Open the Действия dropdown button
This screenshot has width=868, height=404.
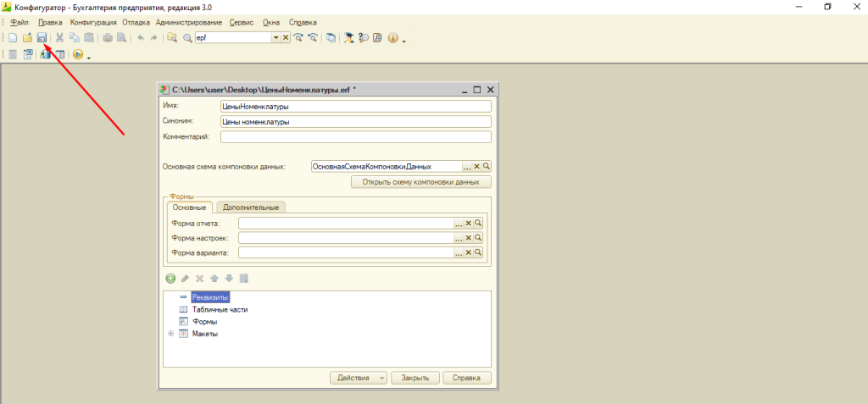358,378
